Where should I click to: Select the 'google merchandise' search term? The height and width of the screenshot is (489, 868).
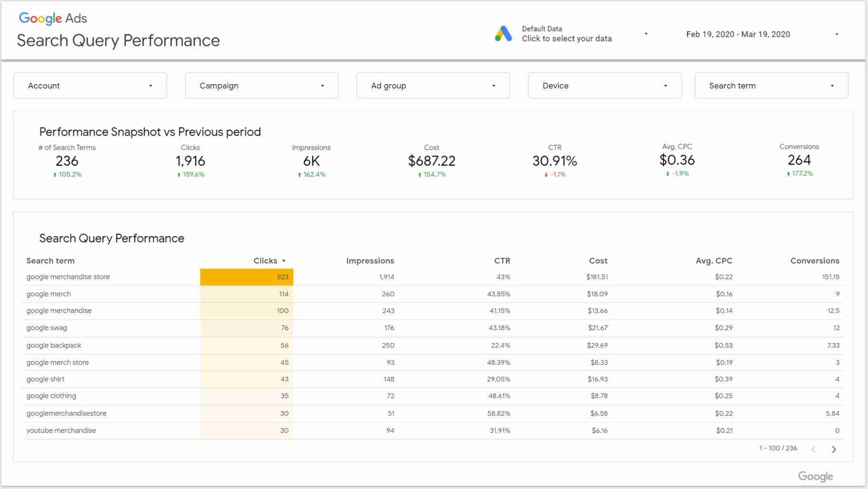tap(59, 311)
